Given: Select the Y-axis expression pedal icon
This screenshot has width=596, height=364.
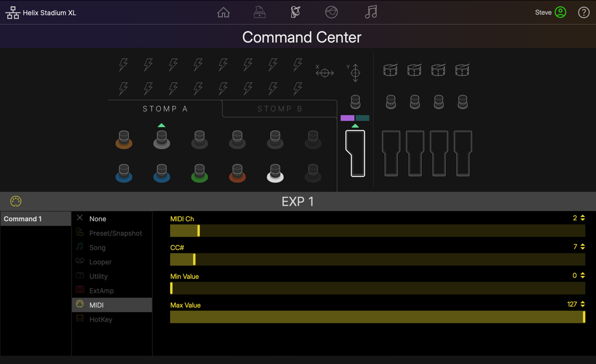Looking at the screenshot, I should [355, 71].
